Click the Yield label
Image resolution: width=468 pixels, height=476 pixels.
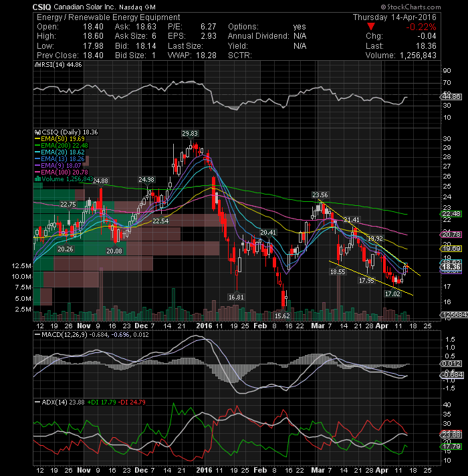tap(238, 46)
